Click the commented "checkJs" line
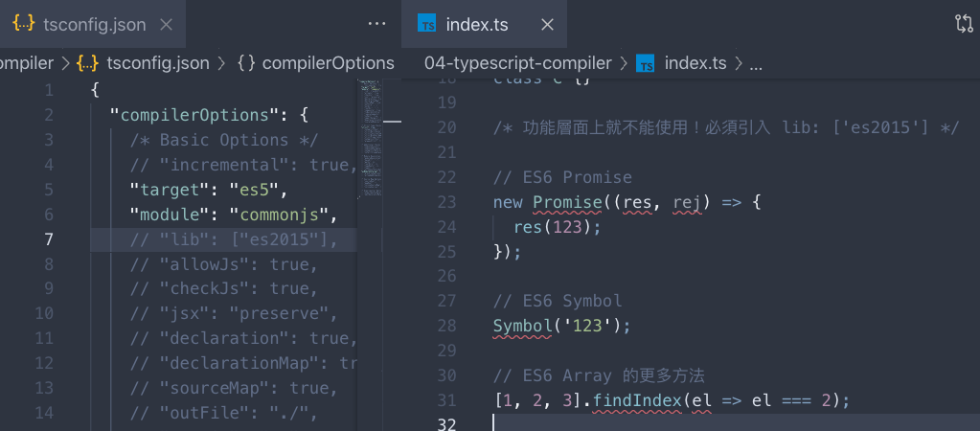 coord(224,288)
